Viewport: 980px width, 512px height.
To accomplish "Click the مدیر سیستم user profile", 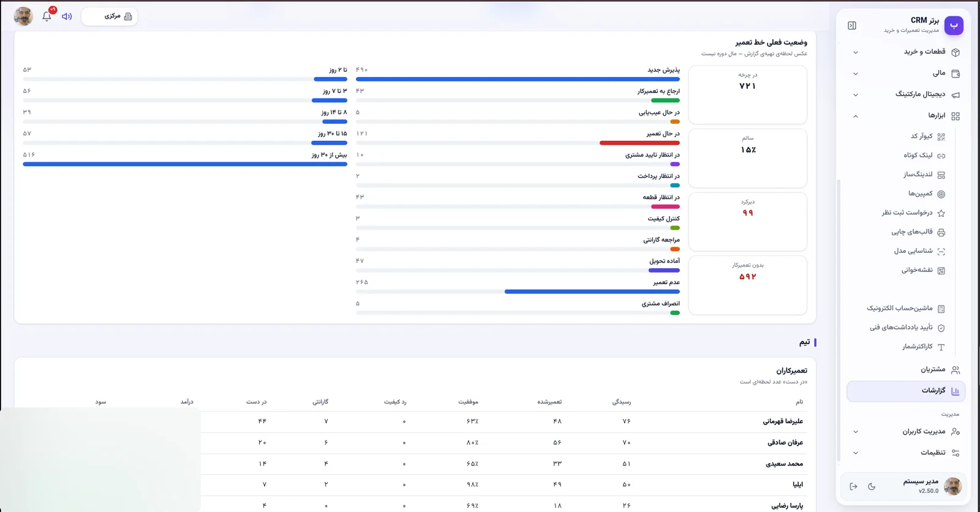I will click(x=932, y=486).
